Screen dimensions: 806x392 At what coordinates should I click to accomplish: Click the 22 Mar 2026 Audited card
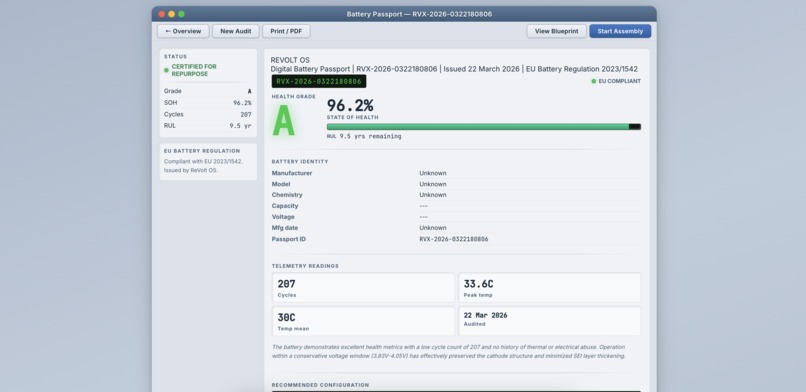click(549, 321)
